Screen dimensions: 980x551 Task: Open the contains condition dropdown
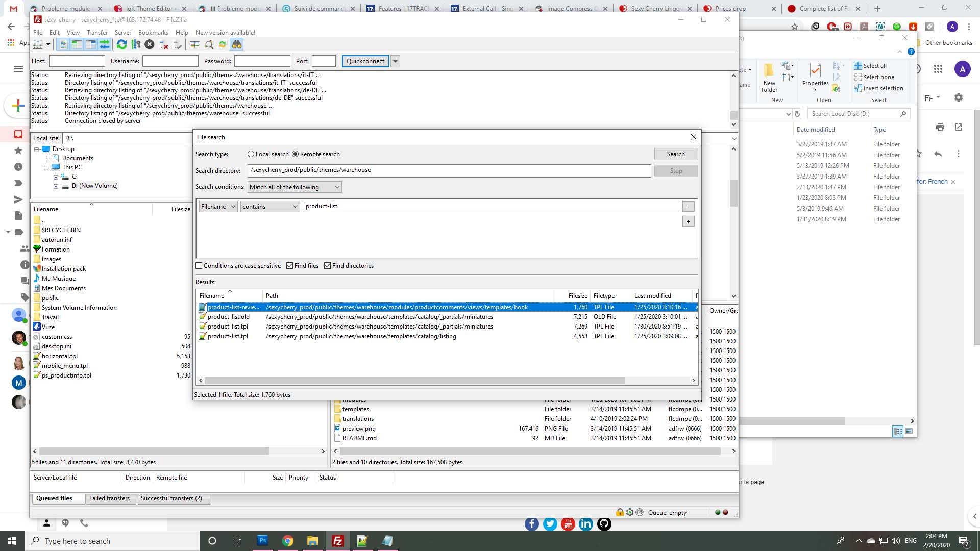(x=270, y=207)
